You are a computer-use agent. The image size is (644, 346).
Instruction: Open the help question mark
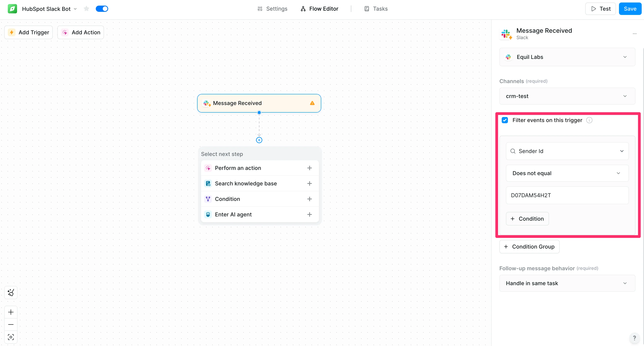634,338
